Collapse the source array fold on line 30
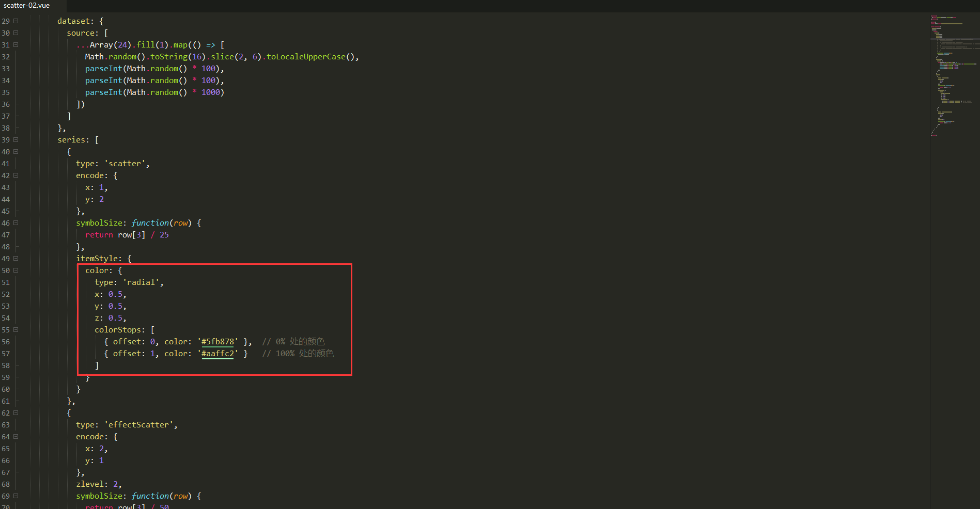 coord(16,33)
